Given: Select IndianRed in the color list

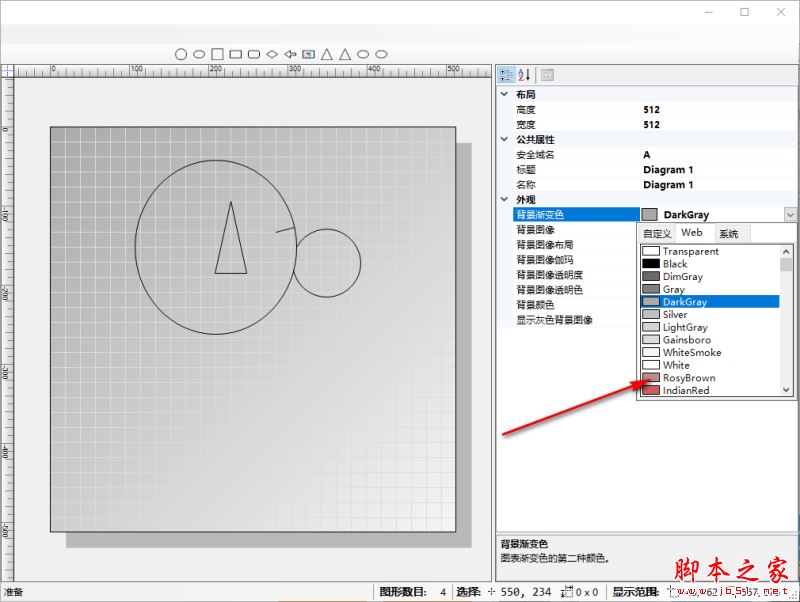Looking at the screenshot, I should click(710, 390).
